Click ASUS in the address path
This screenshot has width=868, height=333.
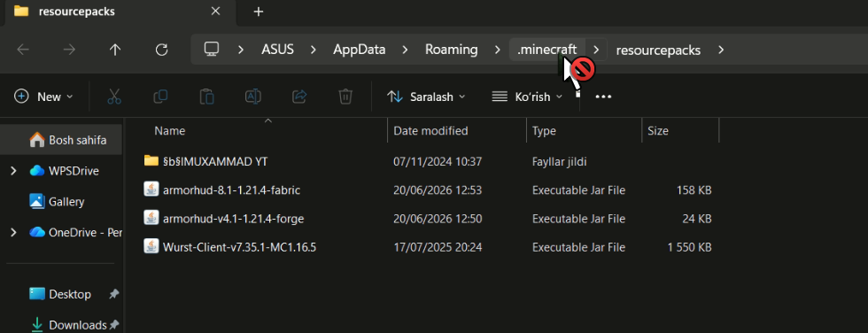[278, 50]
